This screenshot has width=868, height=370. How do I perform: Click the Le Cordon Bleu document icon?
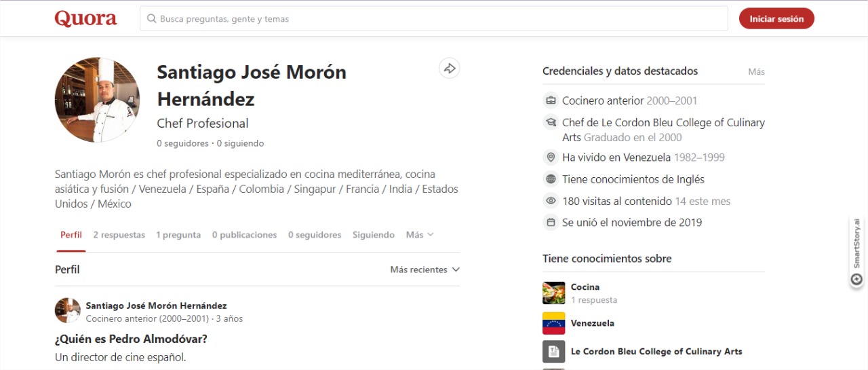(x=553, y=352)
